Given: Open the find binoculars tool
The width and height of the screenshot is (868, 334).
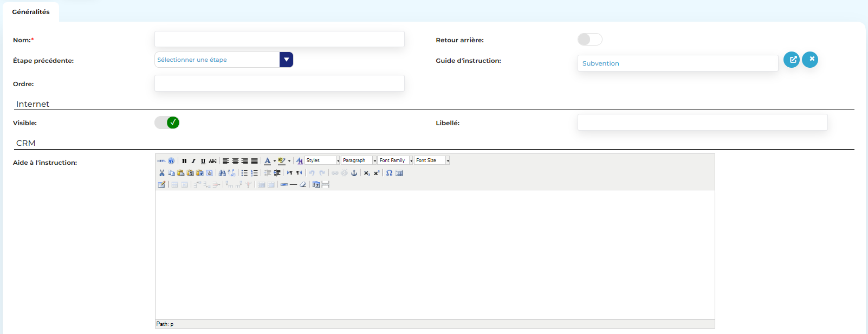Looking at the screenshot, I should coord(222,173).
